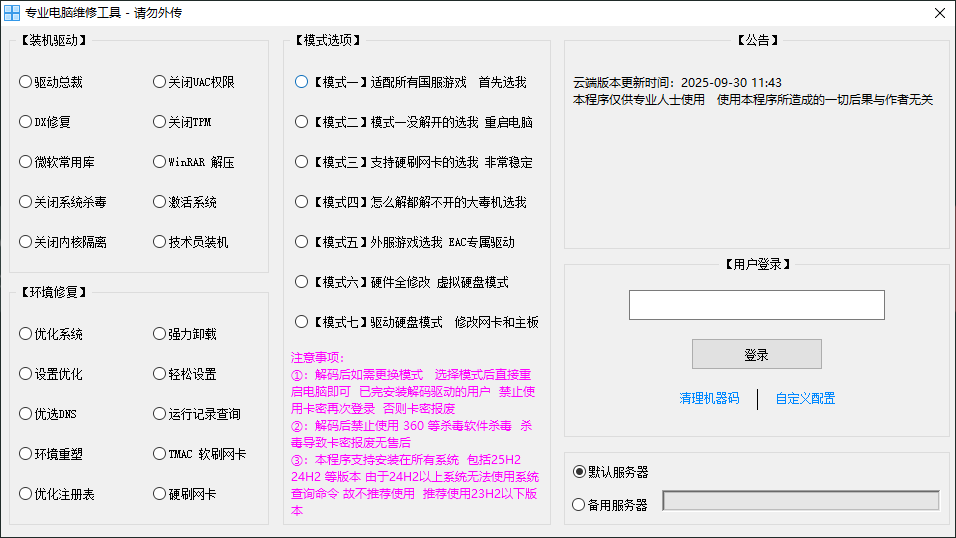This screenshot has height=538, width=956.
Task: Choose the DX修复 radio button
Action: pyautogui.click(x=26, y=122)
